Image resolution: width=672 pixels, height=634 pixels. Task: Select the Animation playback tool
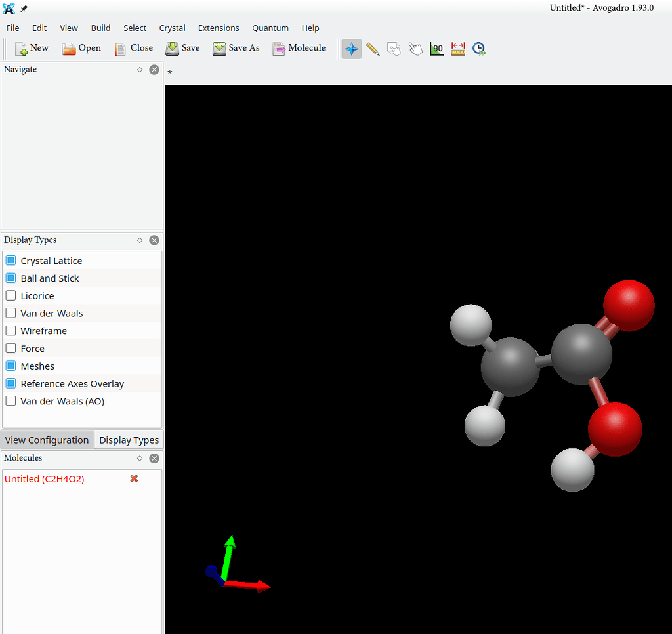point(479,49)
